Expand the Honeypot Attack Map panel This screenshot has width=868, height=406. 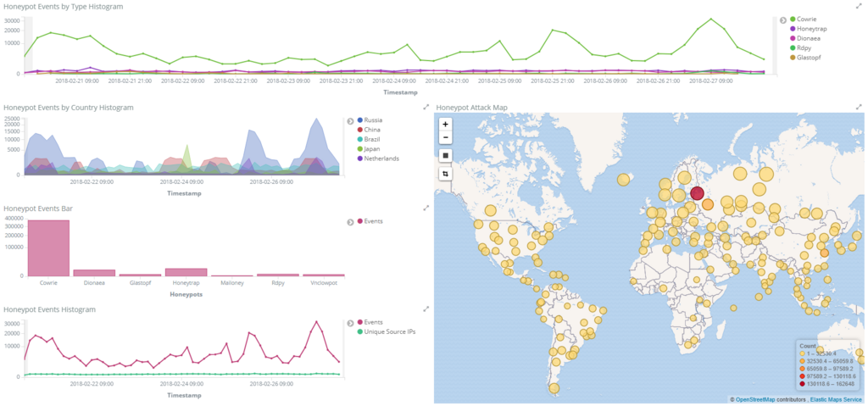click(x=859, y=106)
